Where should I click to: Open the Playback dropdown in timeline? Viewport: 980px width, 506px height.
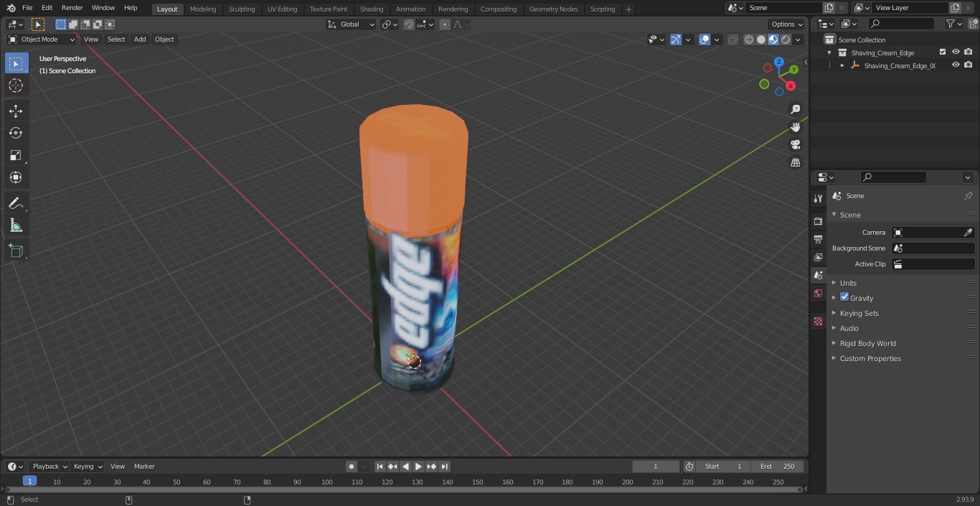50,467
